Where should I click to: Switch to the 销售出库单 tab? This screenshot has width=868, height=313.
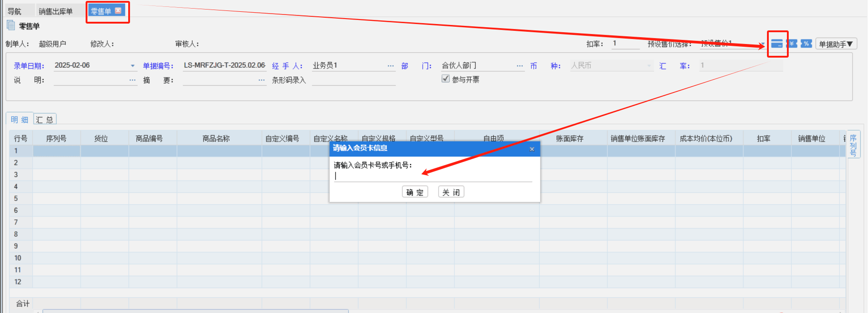pos(56,11)
